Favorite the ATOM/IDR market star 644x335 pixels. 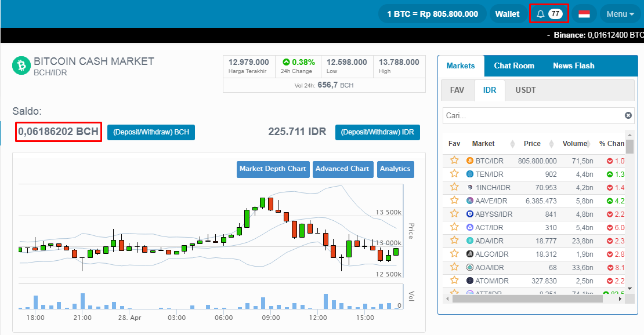click(x=454, y=281)
